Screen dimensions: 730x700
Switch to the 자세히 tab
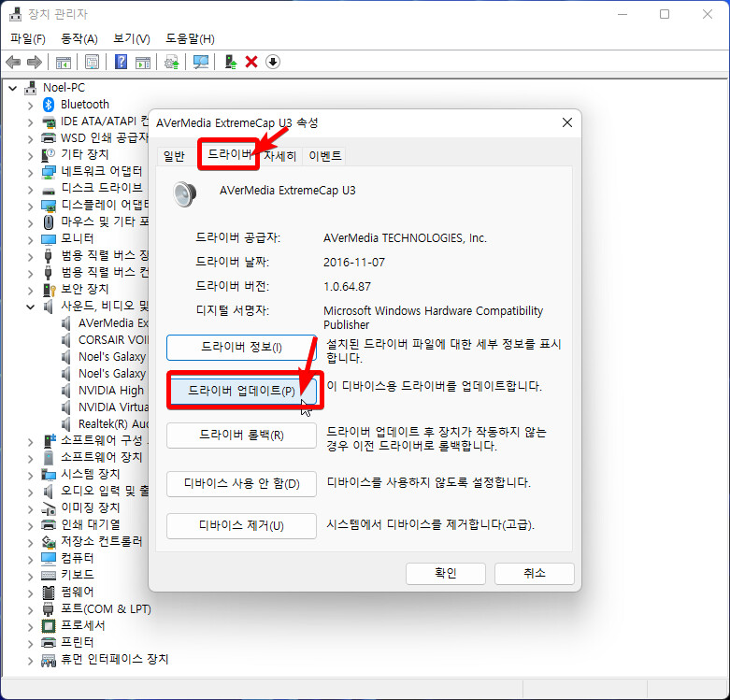click(279, 156)
